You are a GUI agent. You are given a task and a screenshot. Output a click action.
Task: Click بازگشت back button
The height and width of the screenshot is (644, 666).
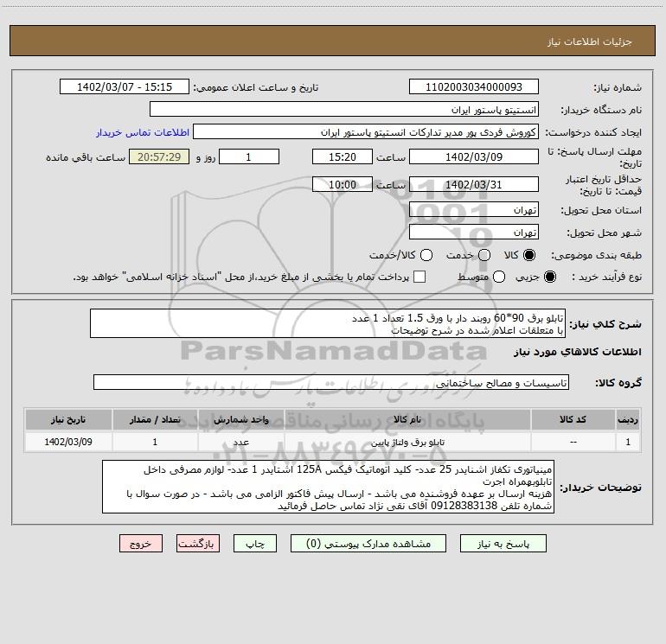click(198, 544)
